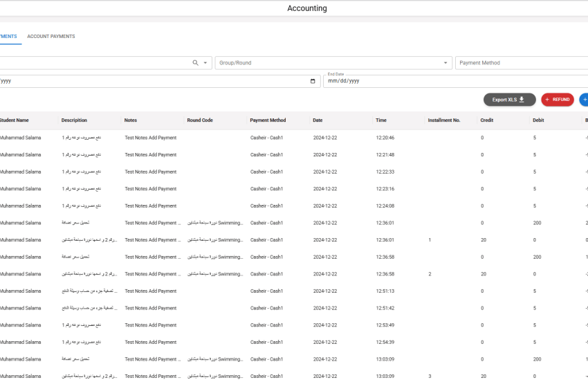
Task: Click the time cell 12:53:49
Action: coord(385,325)
